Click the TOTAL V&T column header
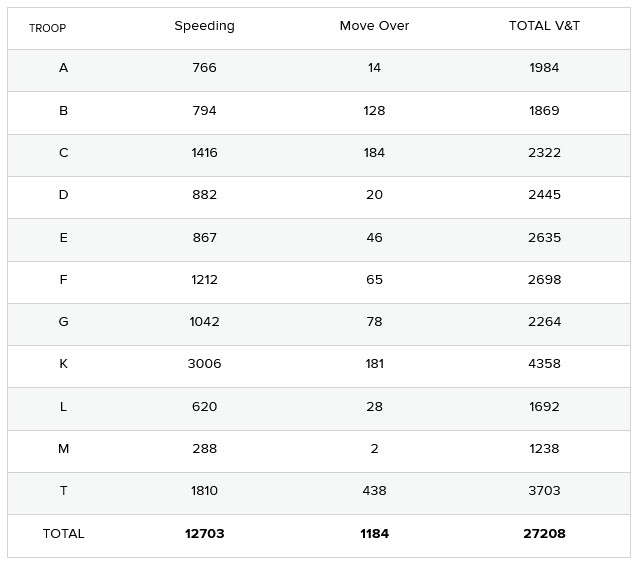The image size is (636, 564). click(544, 26)
